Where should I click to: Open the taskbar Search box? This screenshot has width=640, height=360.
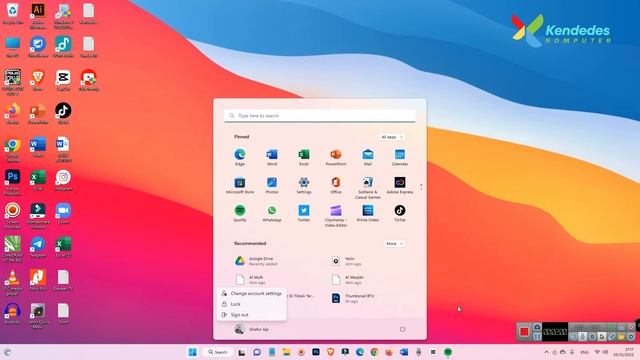coord(218,352)
